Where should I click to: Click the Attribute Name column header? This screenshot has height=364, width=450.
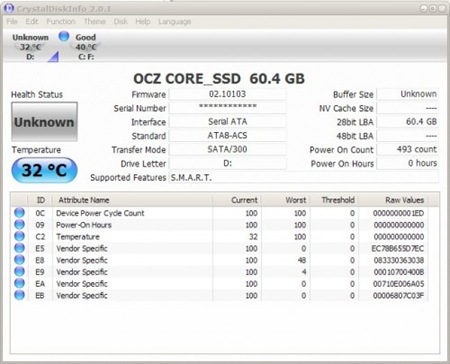[132, 200]
